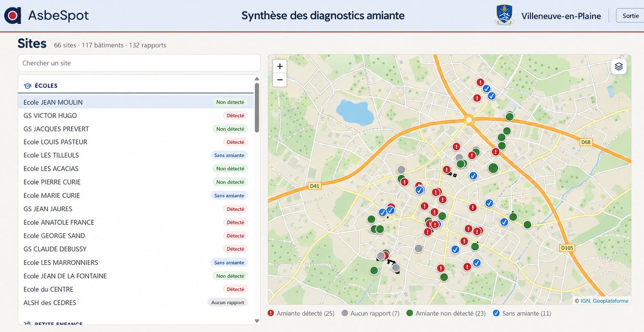Click Sans amiante badge on Ecole LES TILLEULS
The image size is (644, 332).
click(229, 155)
